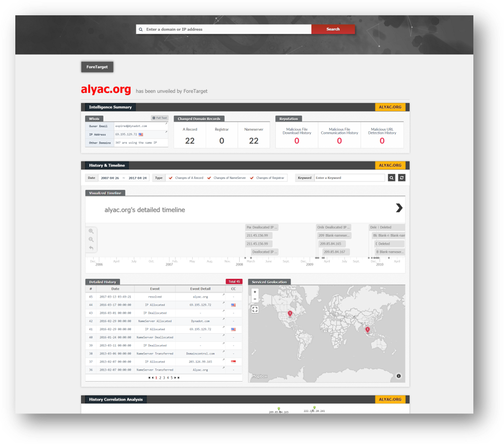Select the Whois tab
Image resolution: width=504 pixels, height=444 pixels.
point(94,119)
